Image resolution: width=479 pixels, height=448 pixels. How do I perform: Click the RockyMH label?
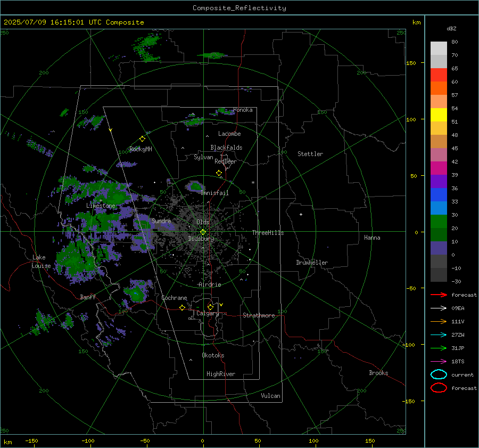tap(141, 149)
